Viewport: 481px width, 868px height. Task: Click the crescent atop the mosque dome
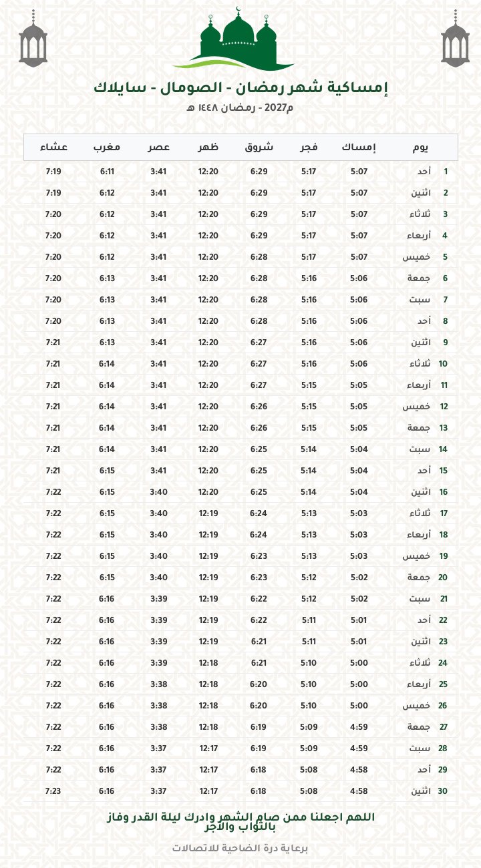(239, 9)
